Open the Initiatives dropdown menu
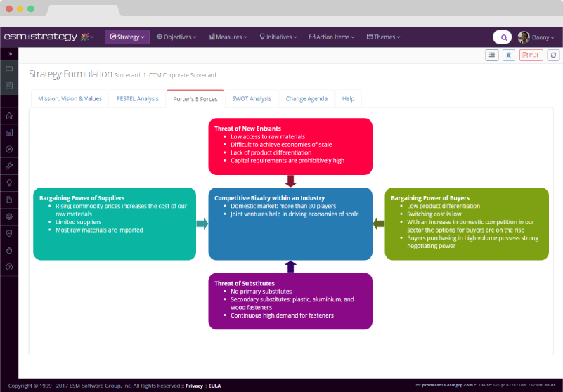The width and height of the screenshot is (563, 392). click(x=278, y=37)
